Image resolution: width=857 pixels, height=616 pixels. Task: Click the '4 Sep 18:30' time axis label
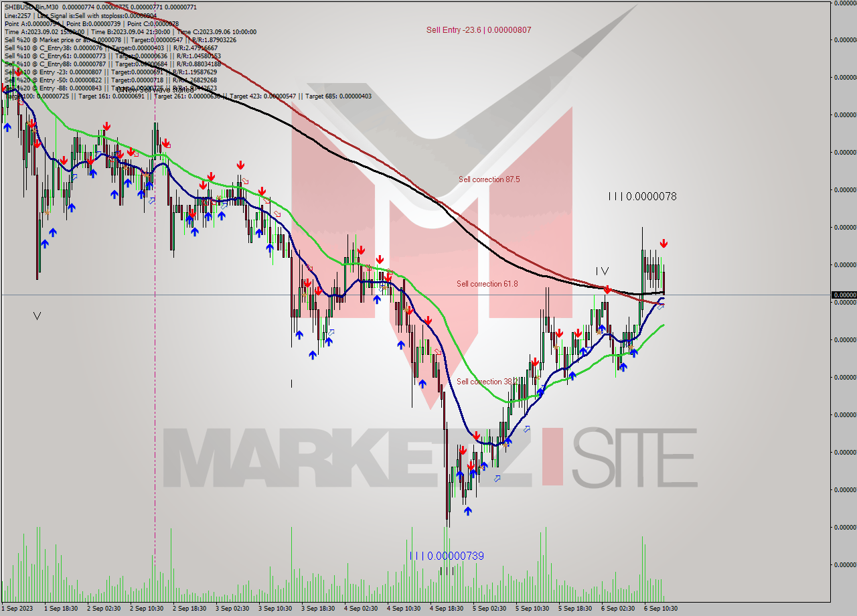(x=446, y=608)
